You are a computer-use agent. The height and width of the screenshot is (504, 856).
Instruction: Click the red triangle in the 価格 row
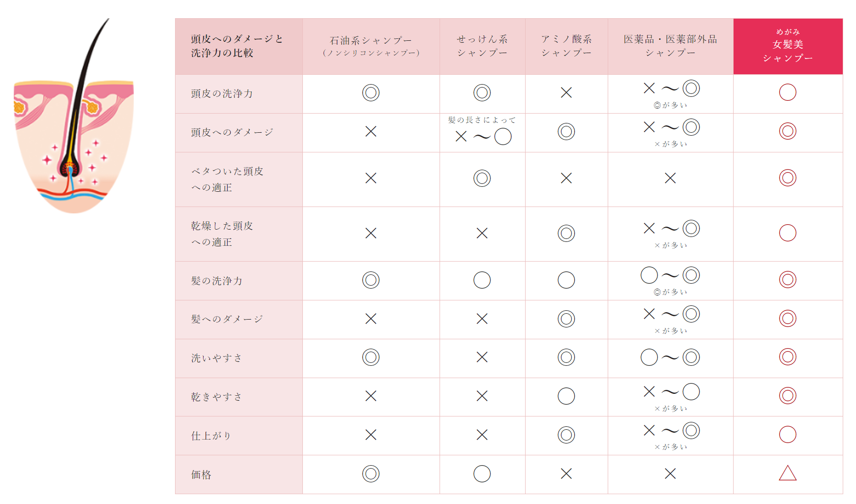pyautogui.click(x=788, y=474)
